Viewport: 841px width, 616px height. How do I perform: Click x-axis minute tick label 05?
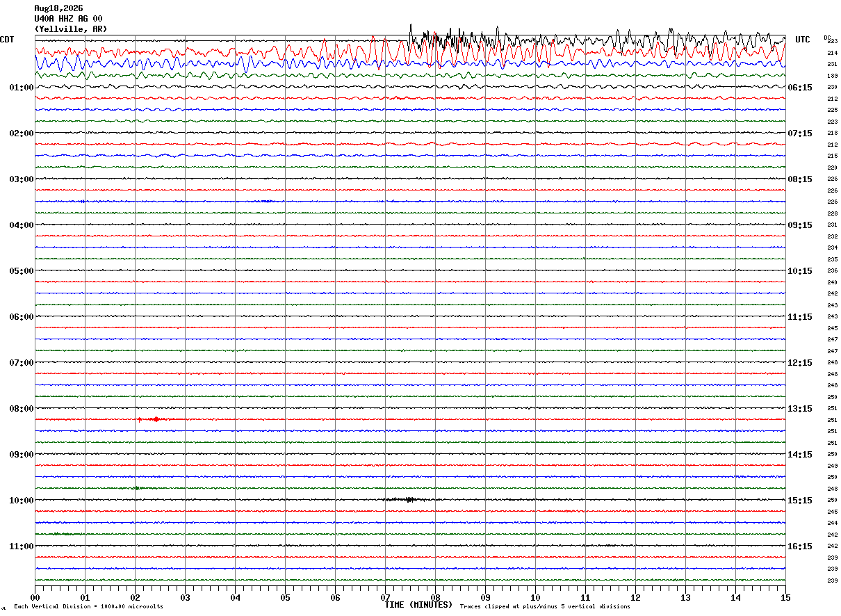point(285,597)
